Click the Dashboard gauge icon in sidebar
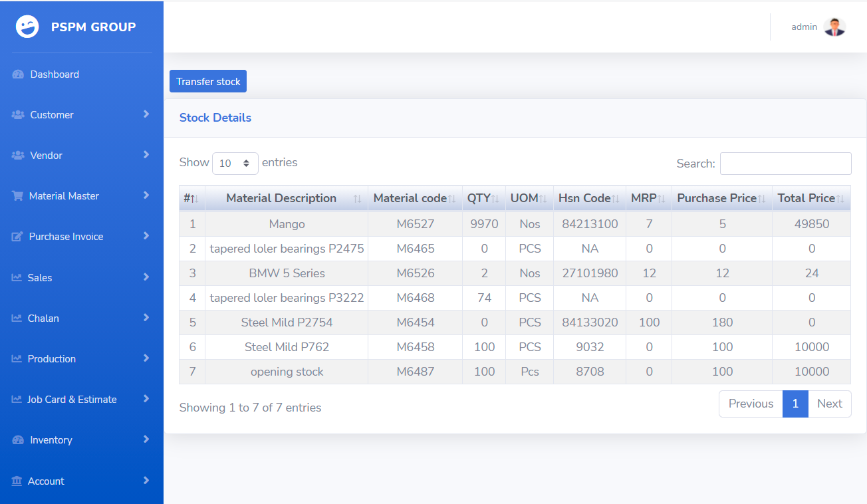The height and width of the screenshot is (504, 867). click(18, 74)
